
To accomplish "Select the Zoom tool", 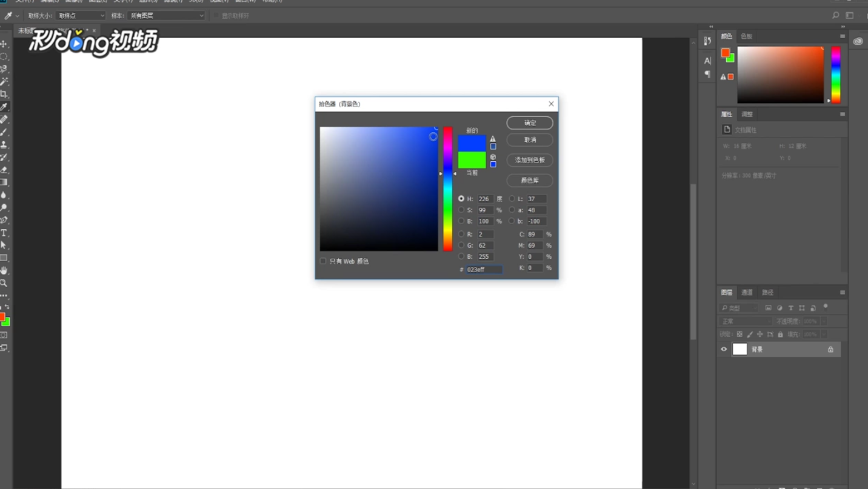I will click(4, 283).
